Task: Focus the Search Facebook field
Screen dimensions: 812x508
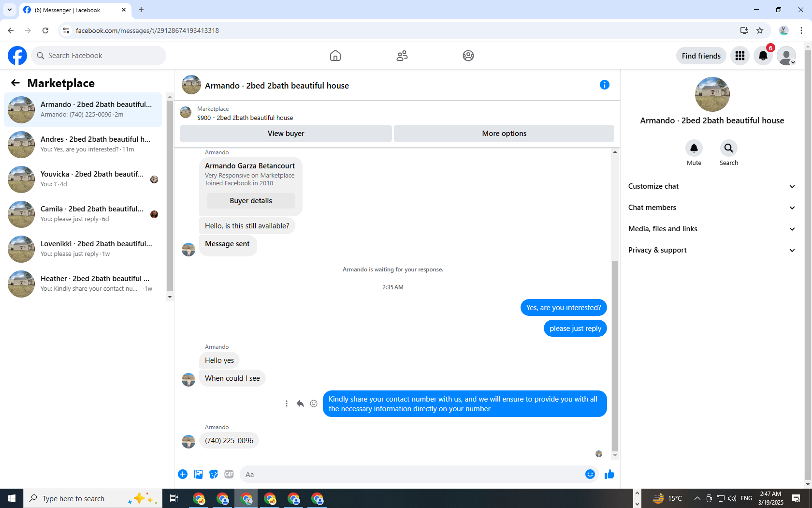Action: [x=99, y=56]
